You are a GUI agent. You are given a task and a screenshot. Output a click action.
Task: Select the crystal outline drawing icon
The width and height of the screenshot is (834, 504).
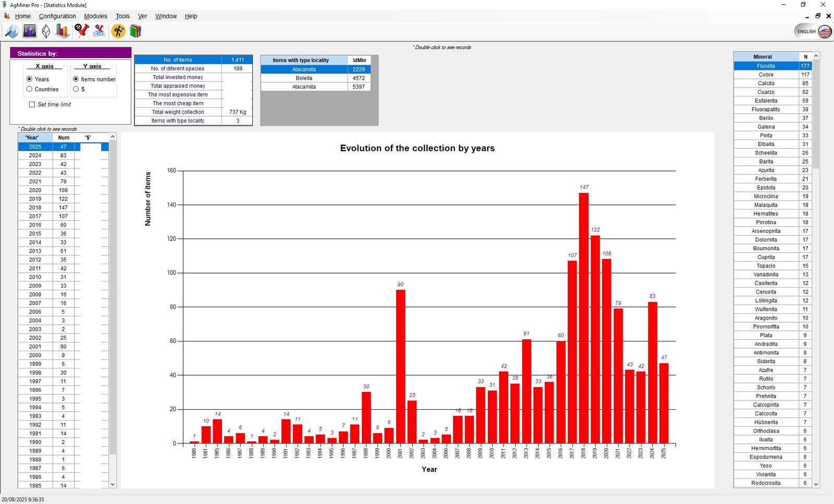coord(46,31)
